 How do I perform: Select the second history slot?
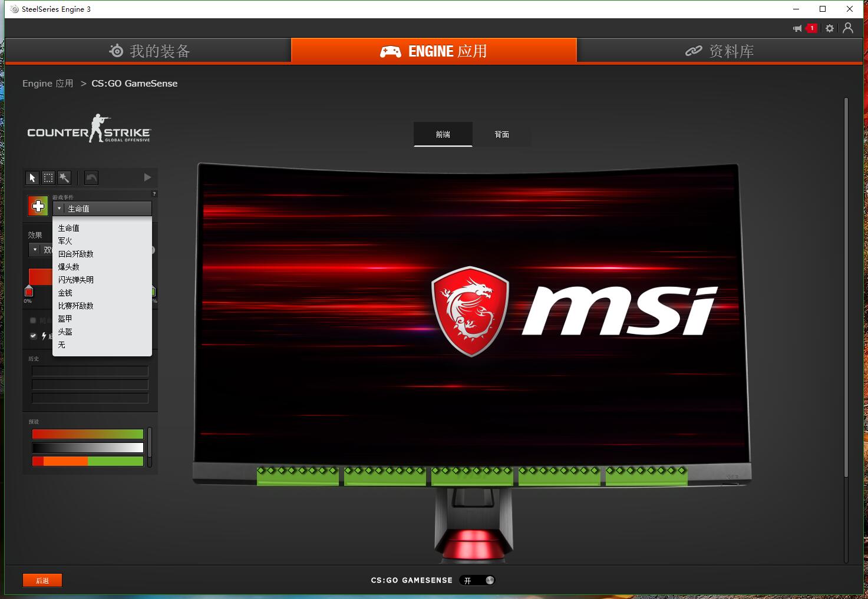point(90,385)
